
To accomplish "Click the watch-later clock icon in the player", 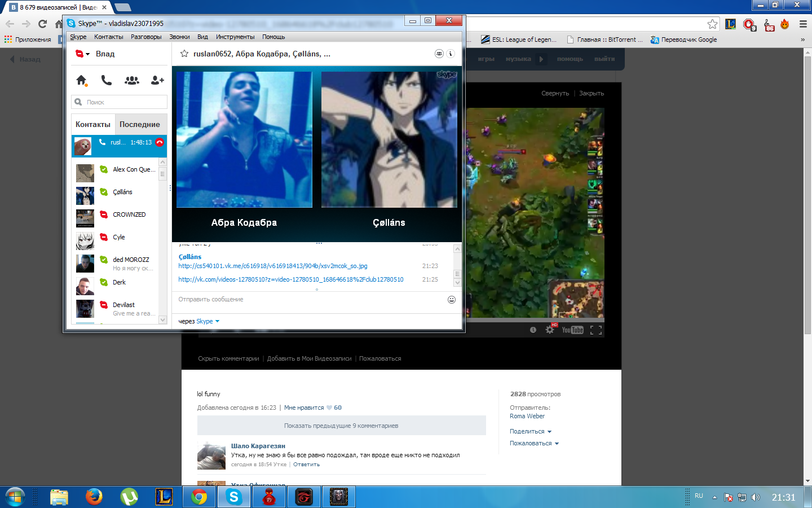I will 533,330.
